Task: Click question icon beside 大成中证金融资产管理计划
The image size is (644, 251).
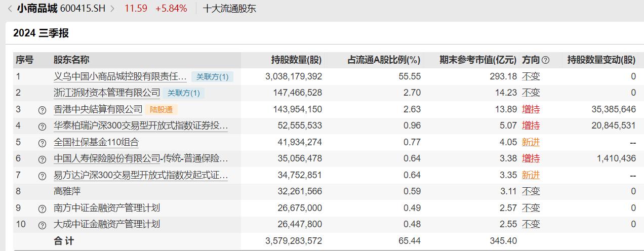Action: (x=42, y=224)
